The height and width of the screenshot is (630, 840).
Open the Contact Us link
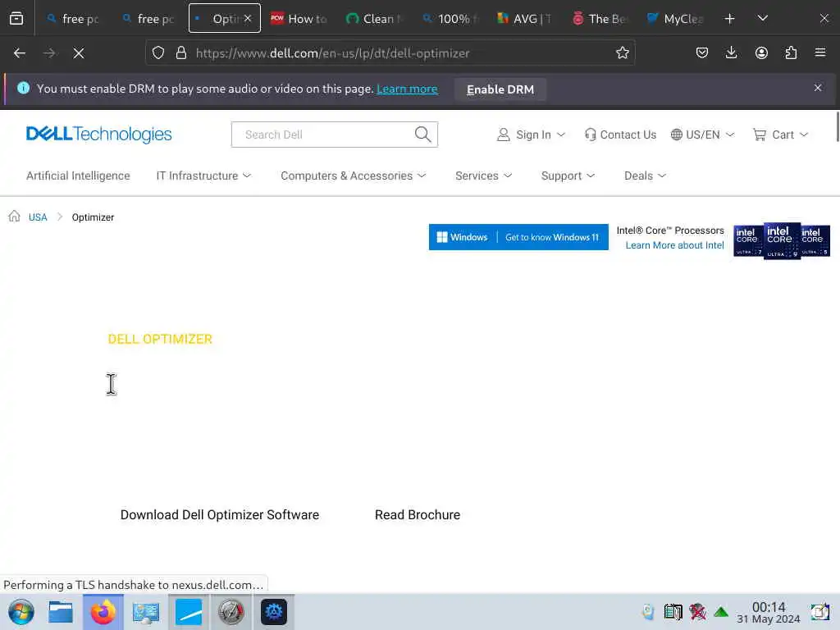(x=620, y=135)
